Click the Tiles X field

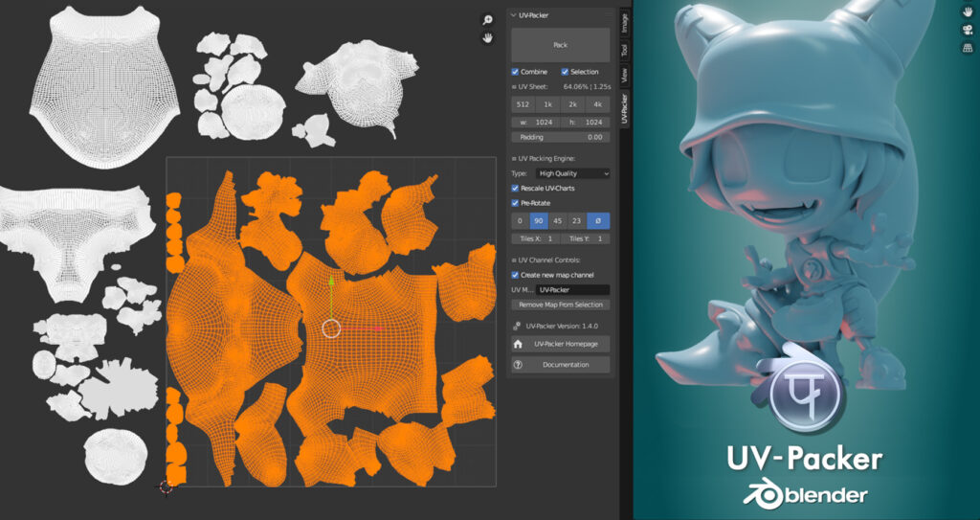point(536,239)
